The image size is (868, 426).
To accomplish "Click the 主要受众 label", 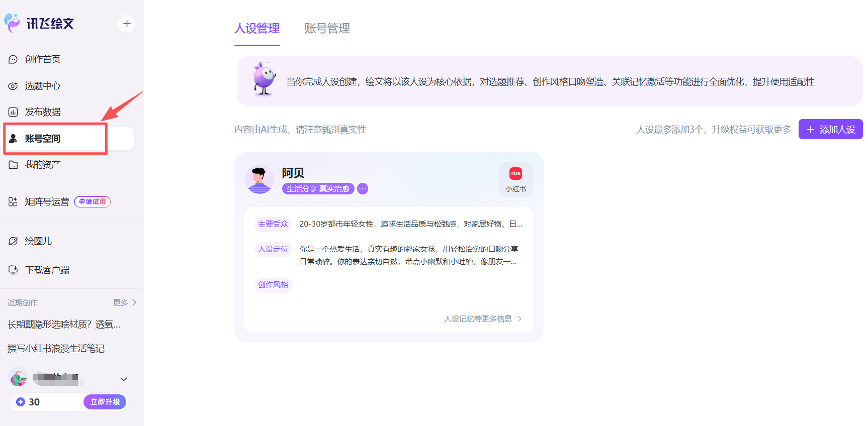I will [x=273, y=224].
